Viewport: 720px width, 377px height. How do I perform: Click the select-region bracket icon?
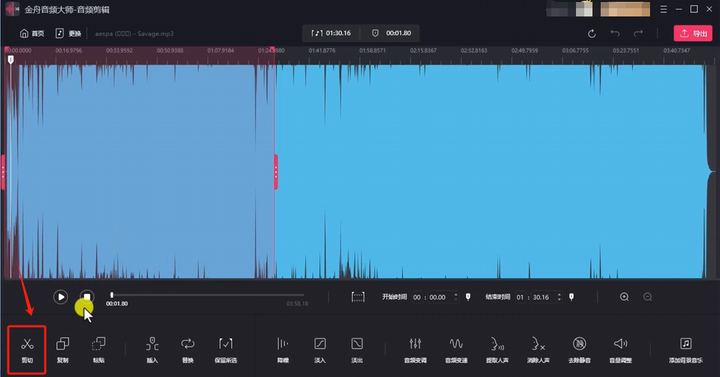pyautogui.click(x=358, y=297)
